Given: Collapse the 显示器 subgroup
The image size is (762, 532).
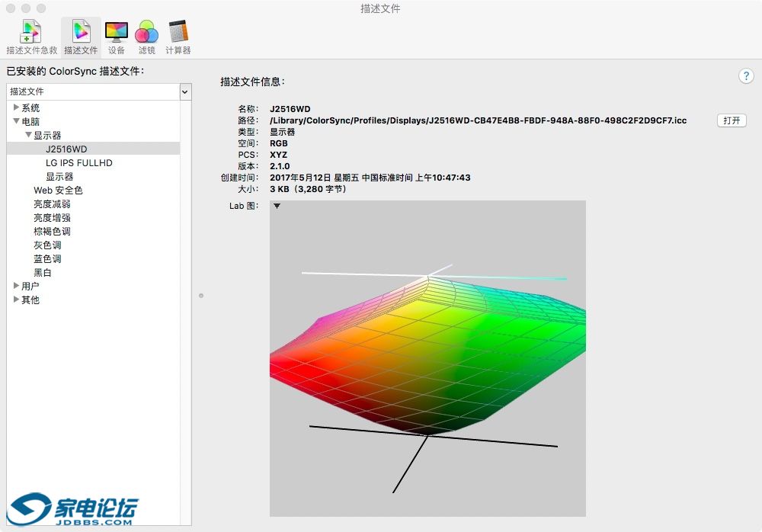Looking at the screenshot, I should 28,135.
